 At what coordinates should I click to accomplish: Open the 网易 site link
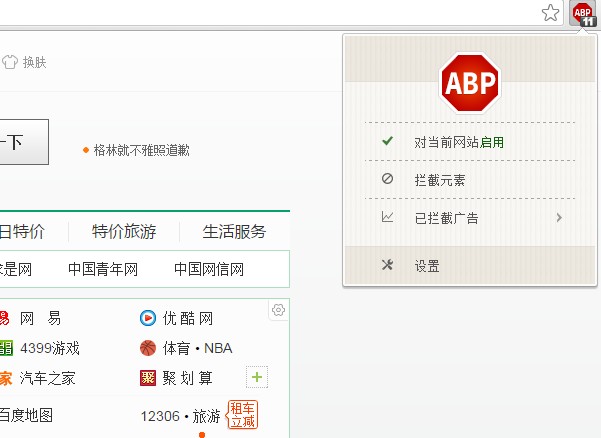coord(40,318)
